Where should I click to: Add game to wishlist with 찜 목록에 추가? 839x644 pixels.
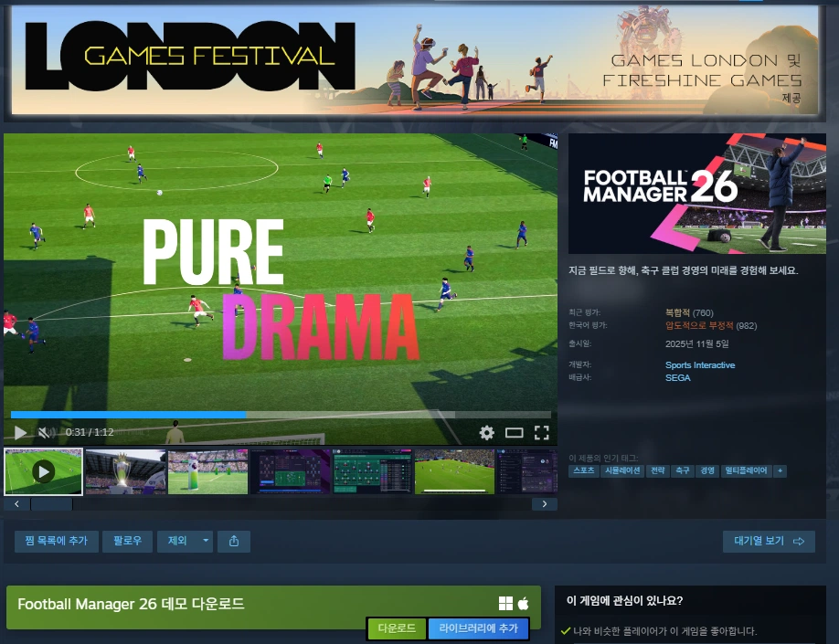(x=56, y=541)
